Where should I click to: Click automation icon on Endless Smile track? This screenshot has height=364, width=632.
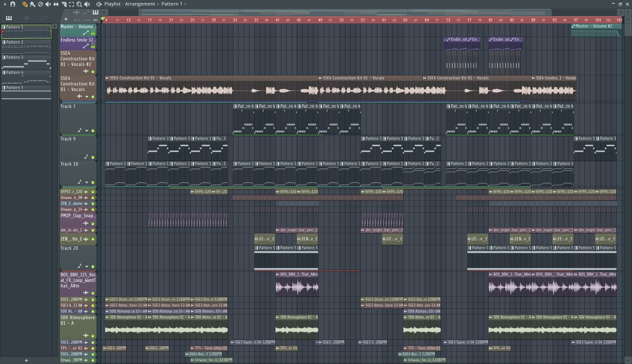tap(86, 46)
